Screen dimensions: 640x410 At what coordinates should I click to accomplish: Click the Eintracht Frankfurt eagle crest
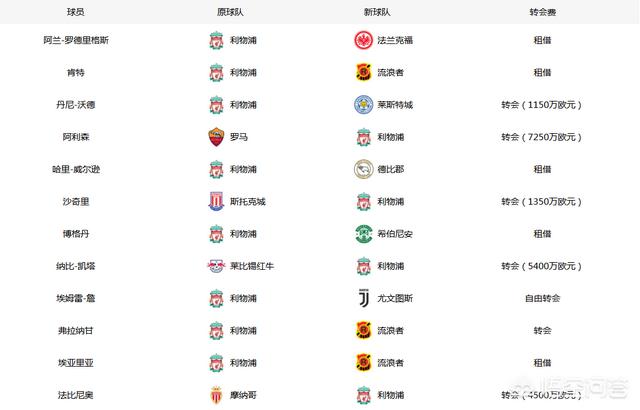click(363, 40)
